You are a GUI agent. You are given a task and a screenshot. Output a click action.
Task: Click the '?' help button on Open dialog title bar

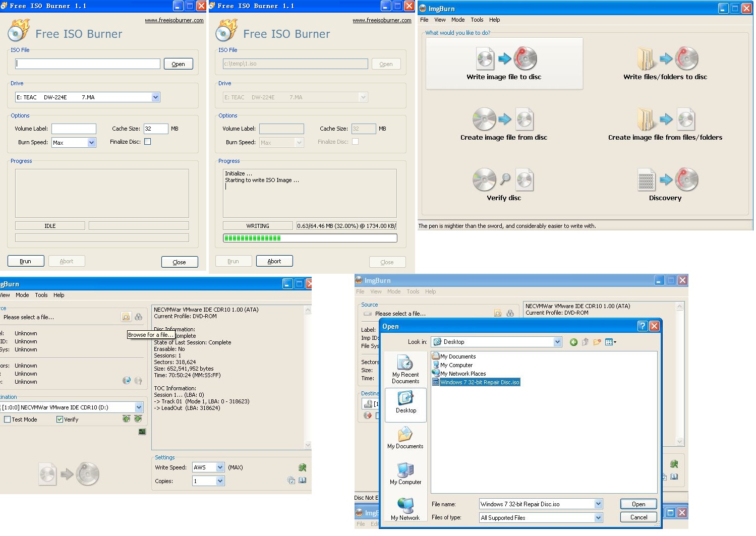click(x=642, y=326)
